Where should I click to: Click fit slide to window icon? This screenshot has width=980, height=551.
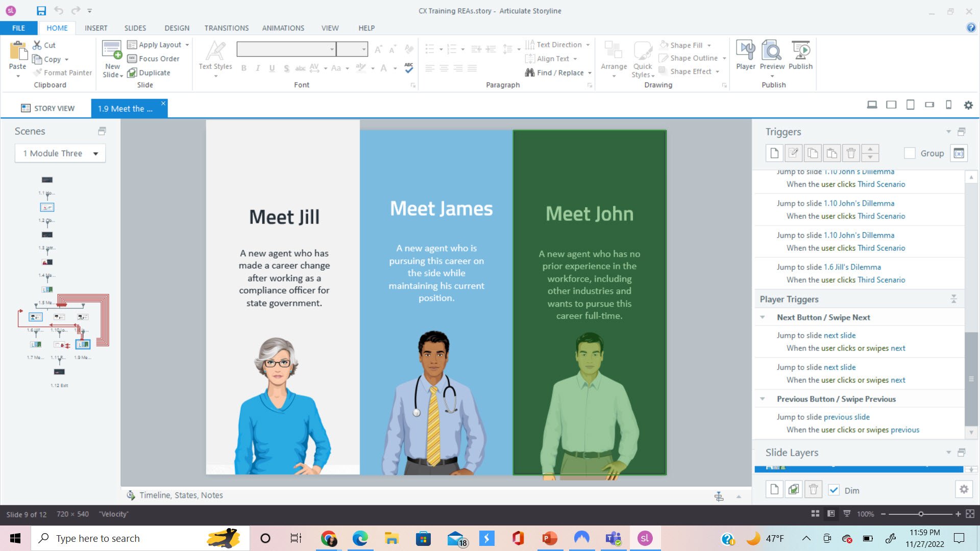(x=970, y=514)
